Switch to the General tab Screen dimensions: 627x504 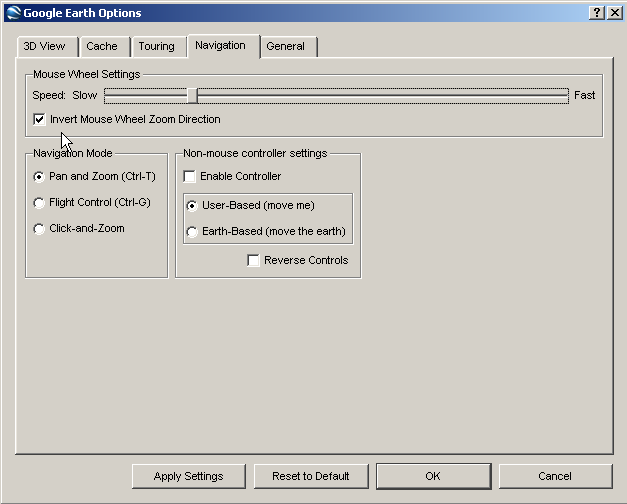[x=289, y=46]
